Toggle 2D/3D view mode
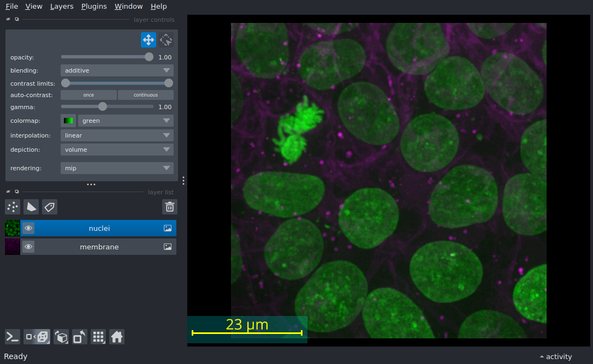Screen dimensions: 593x364 [x=37, y=337]
